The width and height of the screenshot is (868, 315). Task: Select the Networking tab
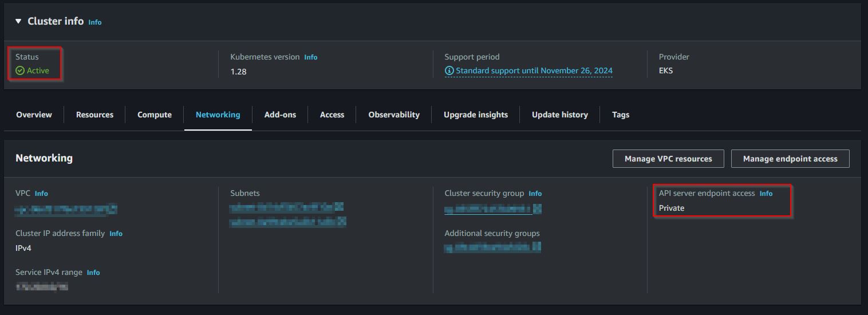click(218, 115)
